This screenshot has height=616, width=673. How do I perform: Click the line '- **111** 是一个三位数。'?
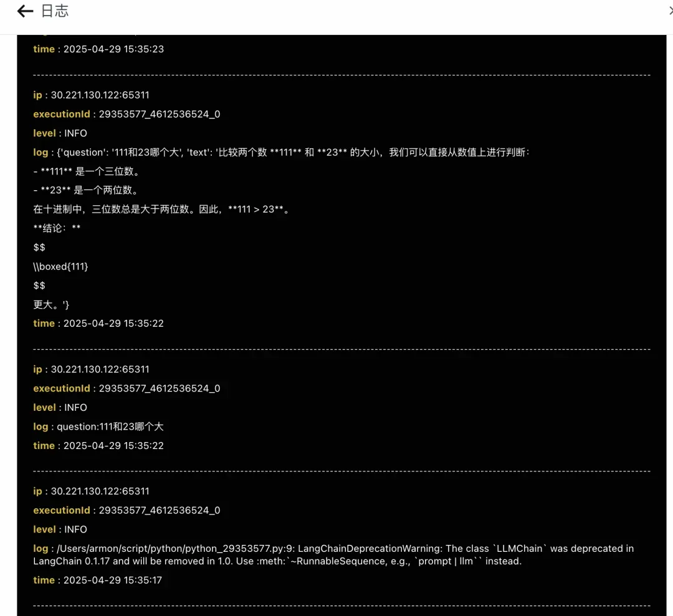tap(86, 171)
